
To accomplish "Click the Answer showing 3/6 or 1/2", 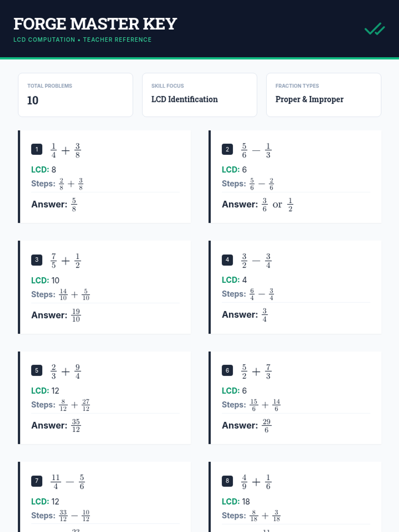I will click(x=257, y=204).
